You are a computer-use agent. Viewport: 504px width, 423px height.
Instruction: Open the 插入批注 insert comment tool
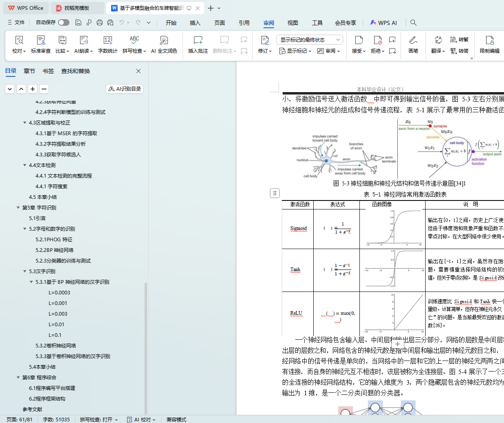pos(198,44)
